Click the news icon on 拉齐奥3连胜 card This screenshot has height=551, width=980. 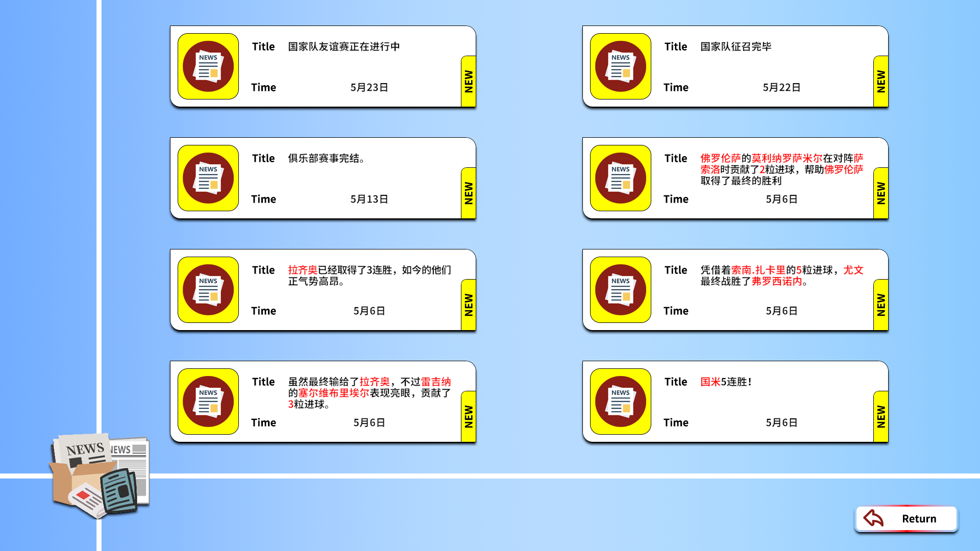(208, 289)
